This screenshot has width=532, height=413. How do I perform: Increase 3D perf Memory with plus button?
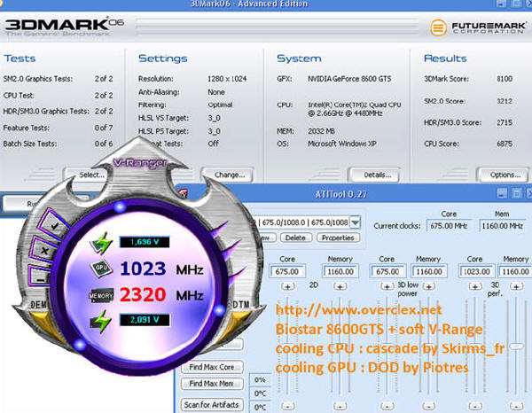pyautogui.click(x=516, y=286)
